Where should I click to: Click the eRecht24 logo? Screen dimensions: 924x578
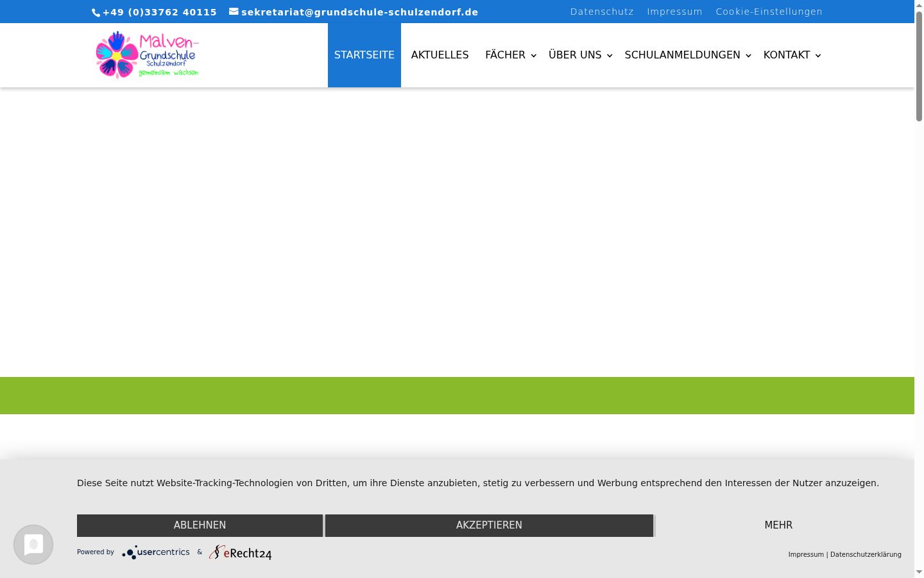pyautogui.click(x=241, y=552)
